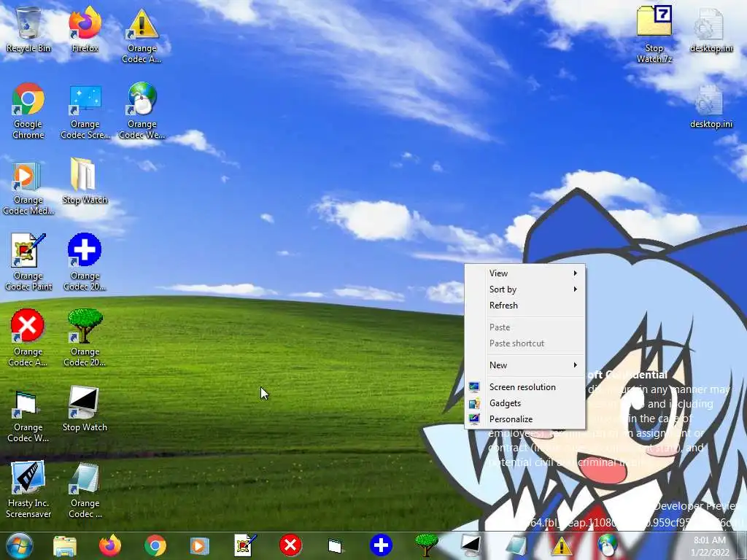Open the taskbar clock showing 8:01 AM
747x560 pixels.
coord(710,546)
